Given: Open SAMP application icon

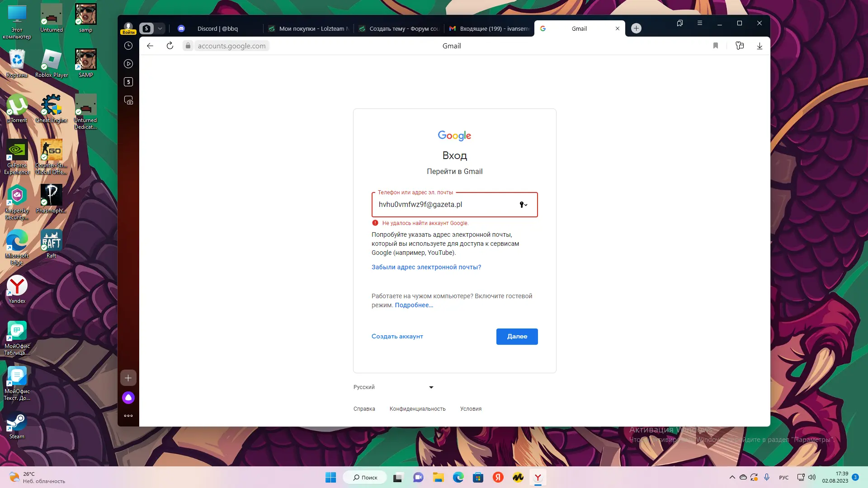Looking at the screenshot, I should click(x=85, y=64).
